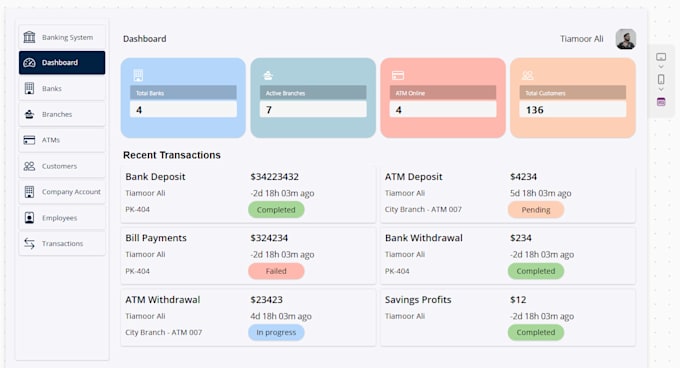Click the ATMs card icon in sidebar
680x368 pixels.
pyautogui.click(x=29, y=140)
